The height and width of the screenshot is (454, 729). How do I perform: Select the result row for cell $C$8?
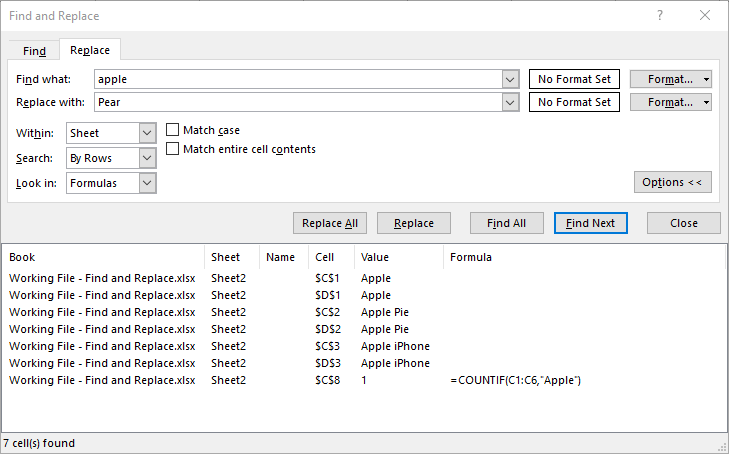point(300,380)
